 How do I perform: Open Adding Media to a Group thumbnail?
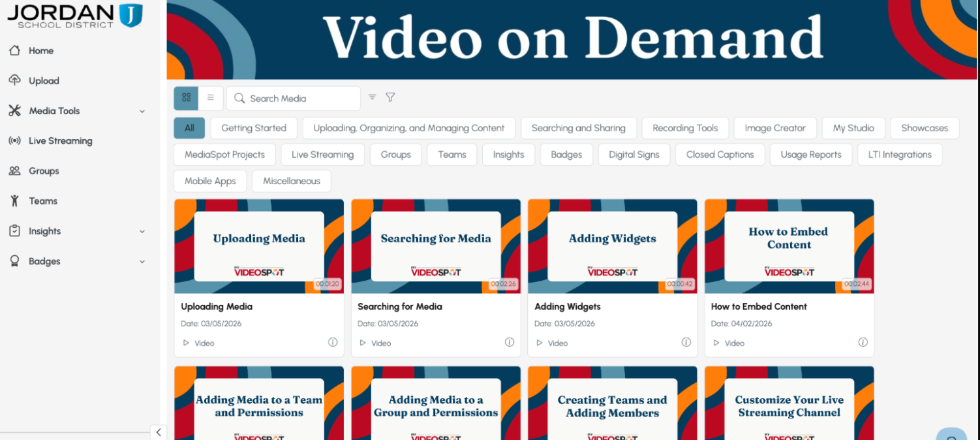tap(436, 403)
